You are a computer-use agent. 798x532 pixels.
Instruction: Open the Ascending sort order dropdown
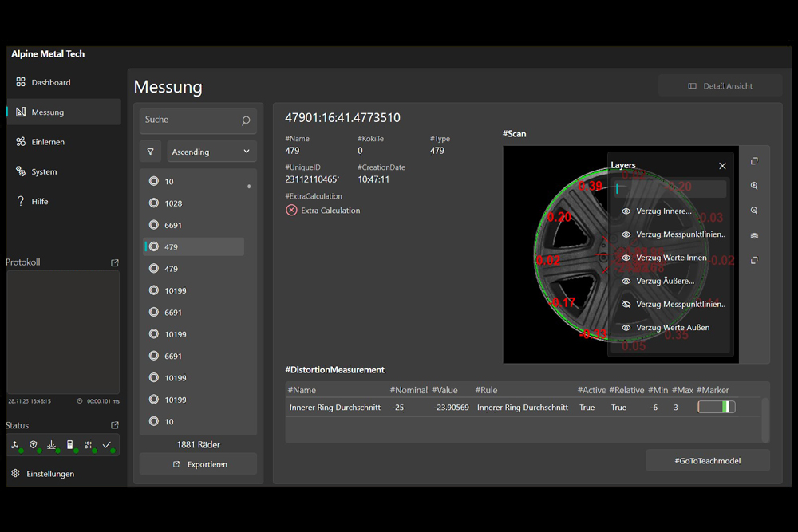[x=211, y=152]
